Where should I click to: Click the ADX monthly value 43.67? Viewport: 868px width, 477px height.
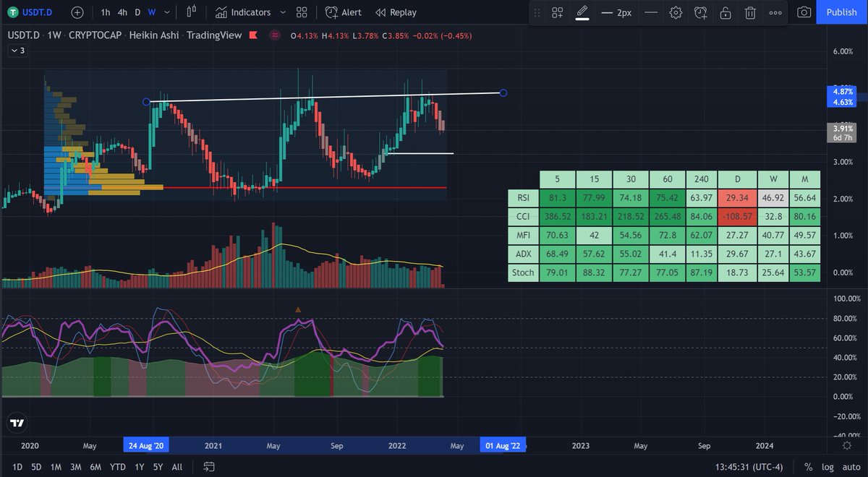[x=805, y=254]
